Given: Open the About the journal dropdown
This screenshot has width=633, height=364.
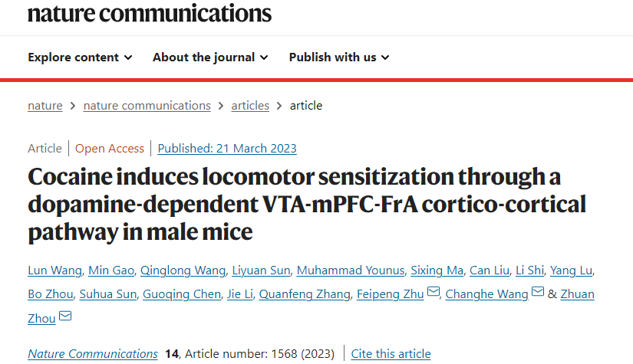Looking at the screenshot, I should [x=210, y=57].
